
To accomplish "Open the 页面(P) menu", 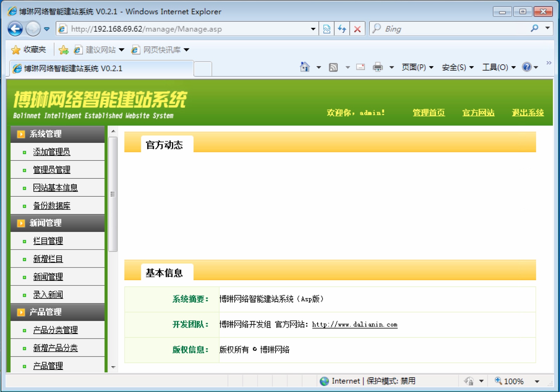I will [x=418, y=67].
